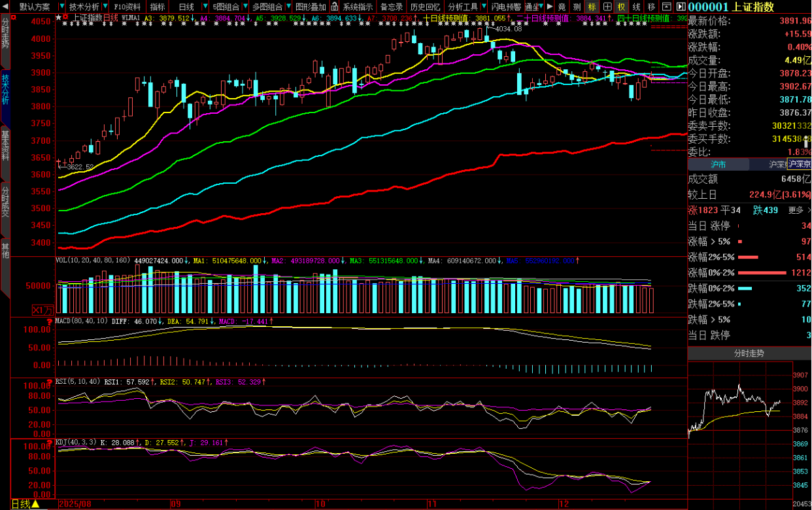The height and width of the screenshot is (510, 812).
Task: Click the window panel icon in toolbar
Action: click(x=666, y=7)
